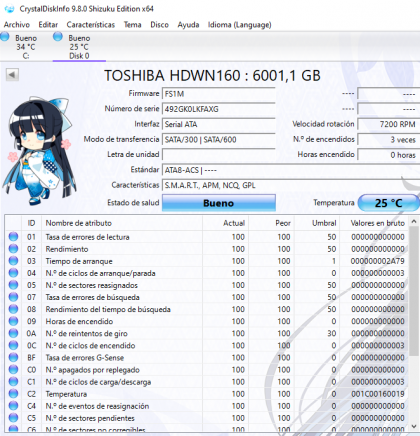Click threshold value 30 in reintentos de giro row
The image size is (420, 436).
point(331,333)
